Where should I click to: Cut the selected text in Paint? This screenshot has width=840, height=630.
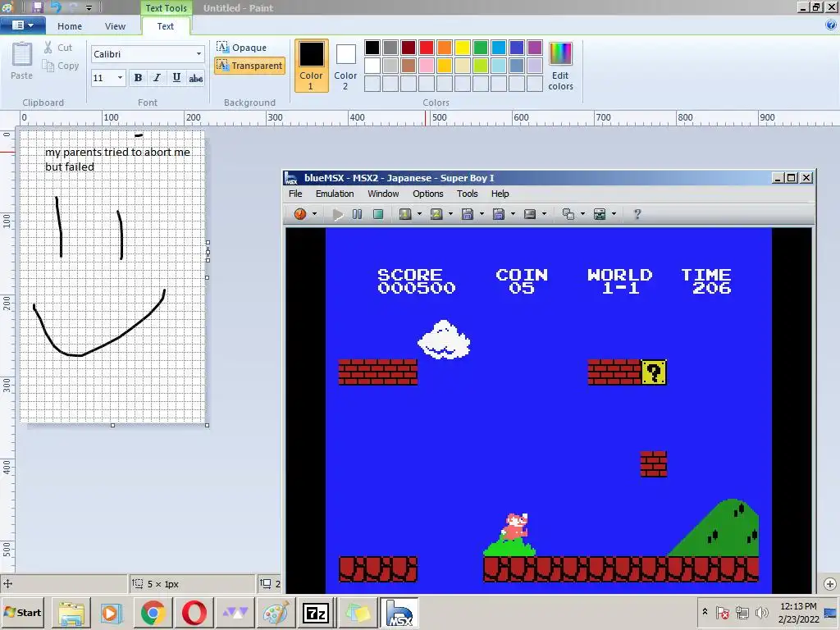click(58, 48)
